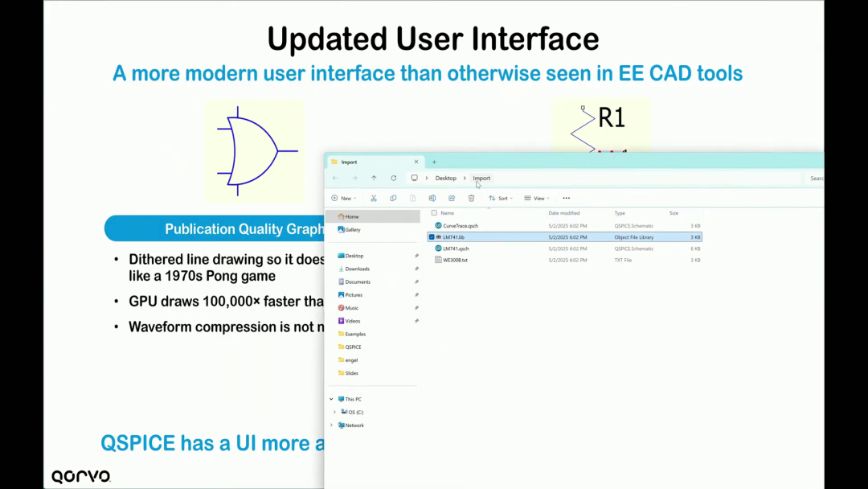
Task: Click the forward navigation arrow
Action: (355, 179)
